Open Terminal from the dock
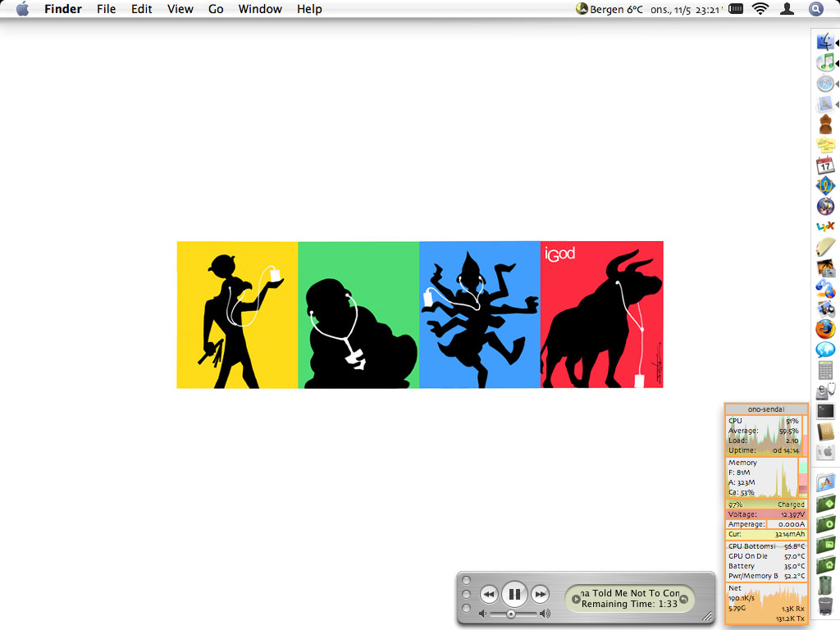This screenshot has height=630, width=840. click(x=825, y=412)
